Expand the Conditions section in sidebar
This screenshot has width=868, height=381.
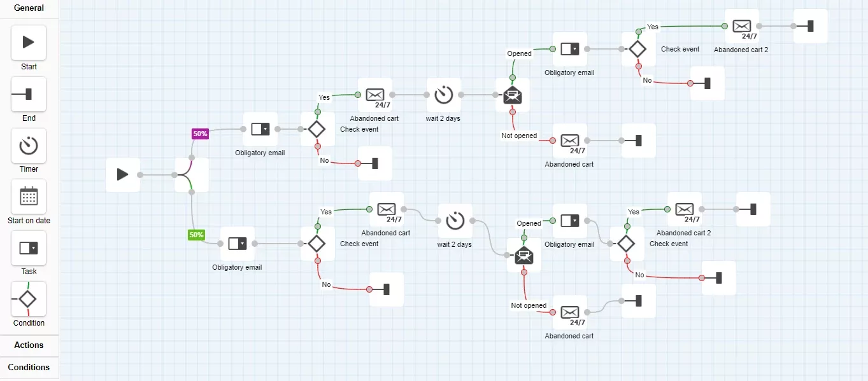[29, 368]
